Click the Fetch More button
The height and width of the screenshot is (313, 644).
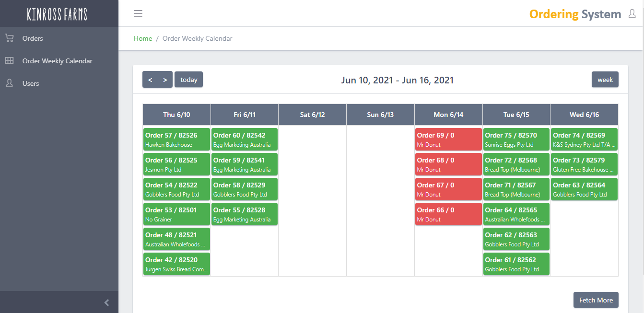(x=596, y=300)
